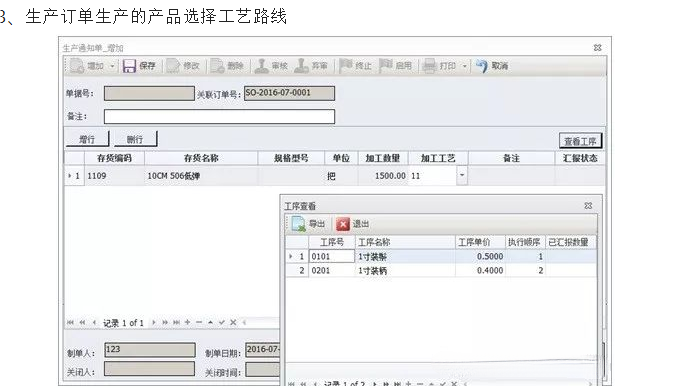
Task: Click the 汇报状态 column header
Action: (x=580, y=158)
